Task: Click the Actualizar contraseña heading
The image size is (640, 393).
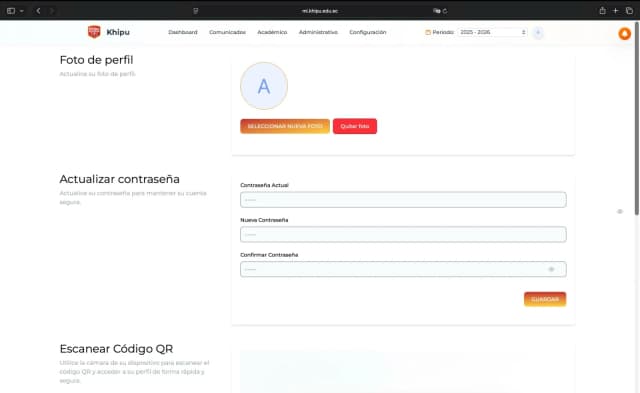Action: [x=120, y=179]
